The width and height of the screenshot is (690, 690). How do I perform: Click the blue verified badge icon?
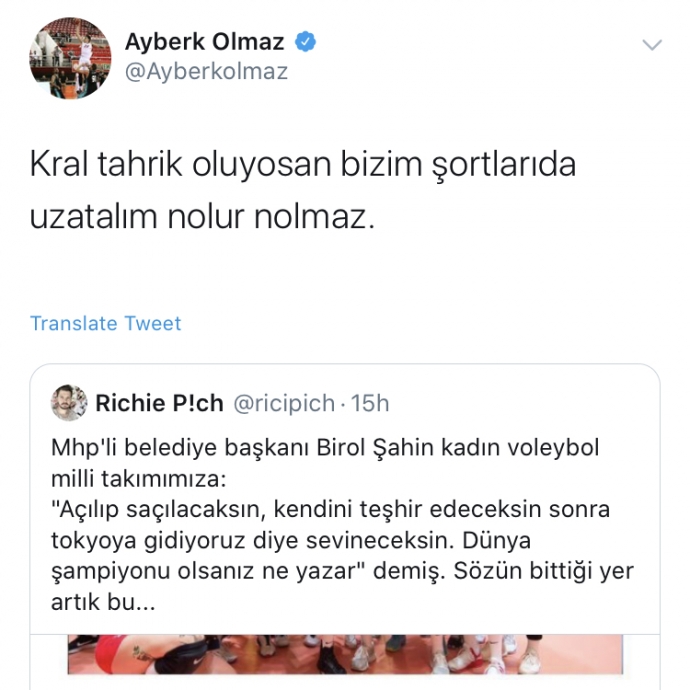[305, 42]
